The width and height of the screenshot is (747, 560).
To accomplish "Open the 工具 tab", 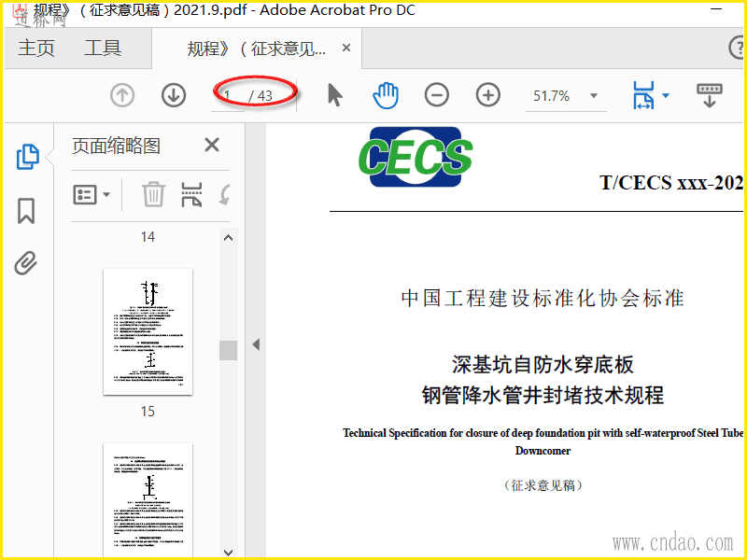I will coord(103,49).
